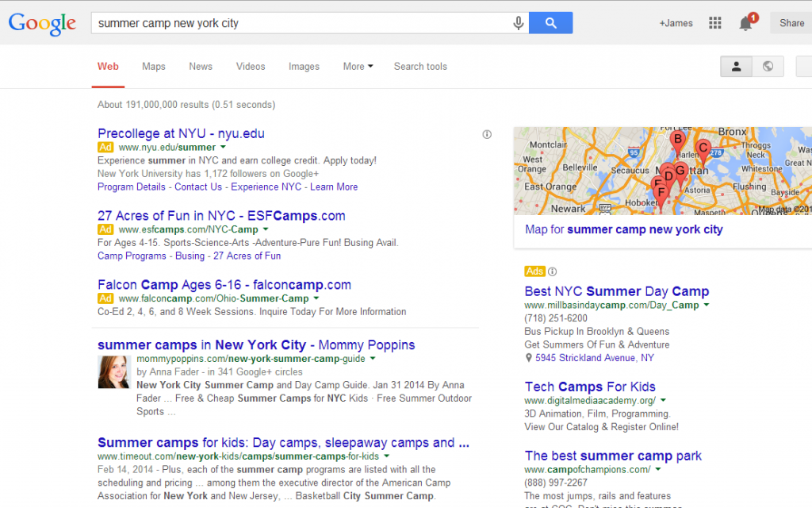Click the Program Details sitelink

132,187
